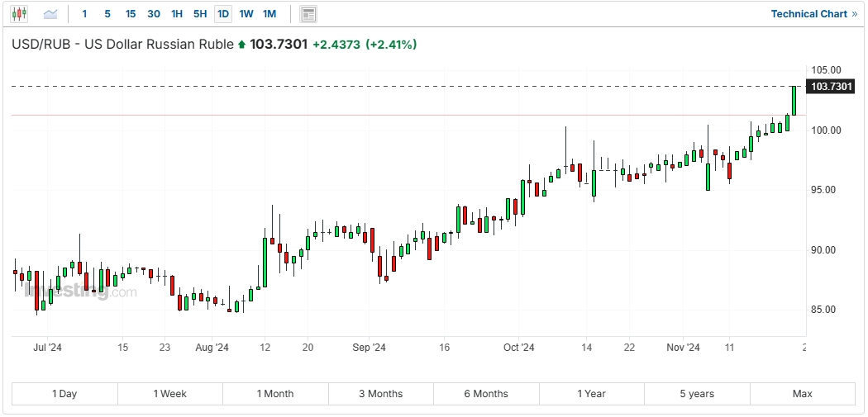Show the 1 Year range
The image size is (868, 417).
591,394
